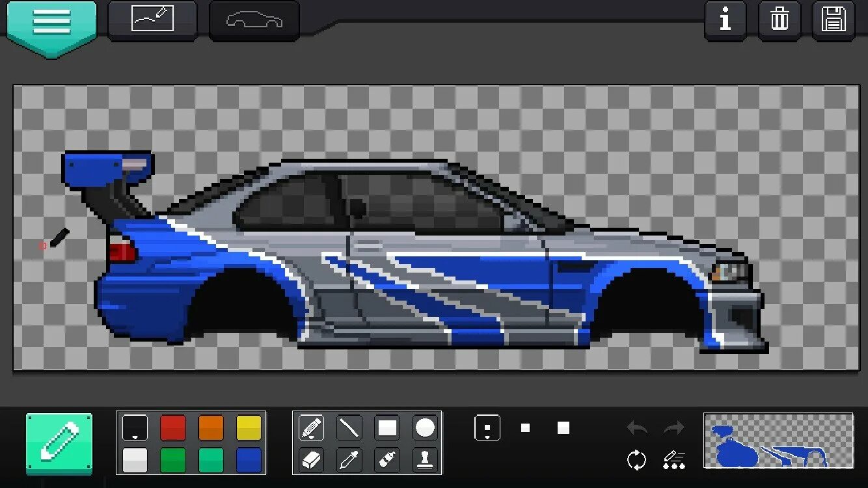Select the teal green color swatch
This screenshot has height=488, width=868.
coord(211,460)
